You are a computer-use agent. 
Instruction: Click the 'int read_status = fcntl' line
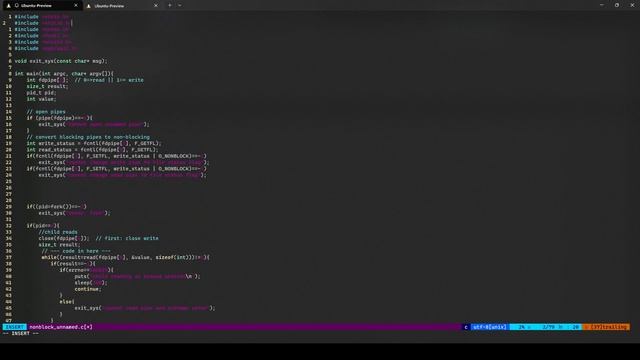pos(92,150)
